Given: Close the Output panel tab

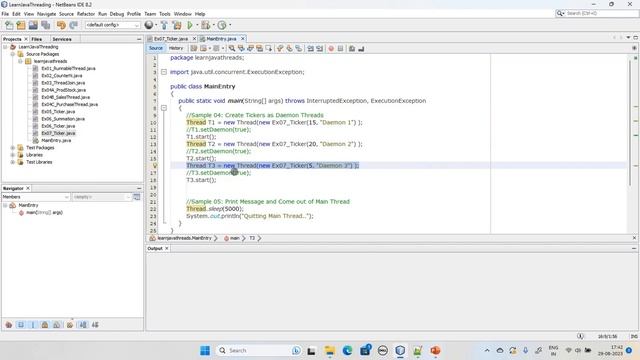Looking at the screenshot, I should pyautogui.click(x=167, y=248).
